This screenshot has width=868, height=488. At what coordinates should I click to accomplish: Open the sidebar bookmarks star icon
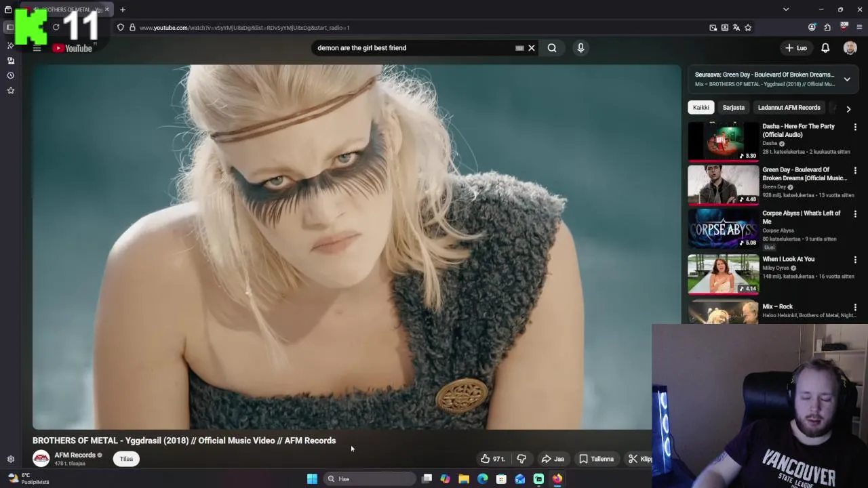click(x=10, y=90)
